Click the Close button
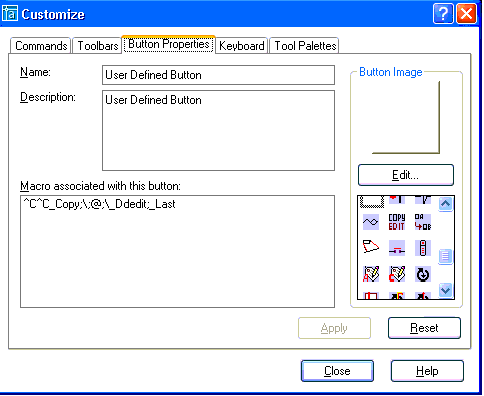The width and height of the screenshot is (484, 396). [337, 371]
